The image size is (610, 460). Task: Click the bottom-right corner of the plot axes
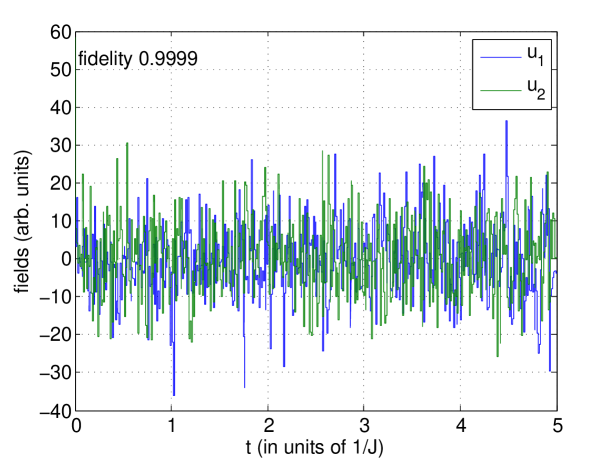click(x=557, y=410)
